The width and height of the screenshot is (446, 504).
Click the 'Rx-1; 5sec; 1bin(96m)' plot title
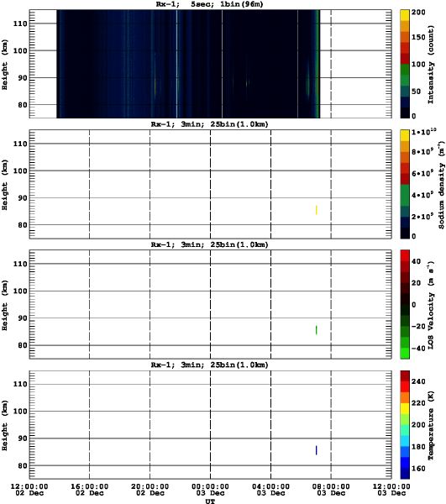click(x=209, y=4)
